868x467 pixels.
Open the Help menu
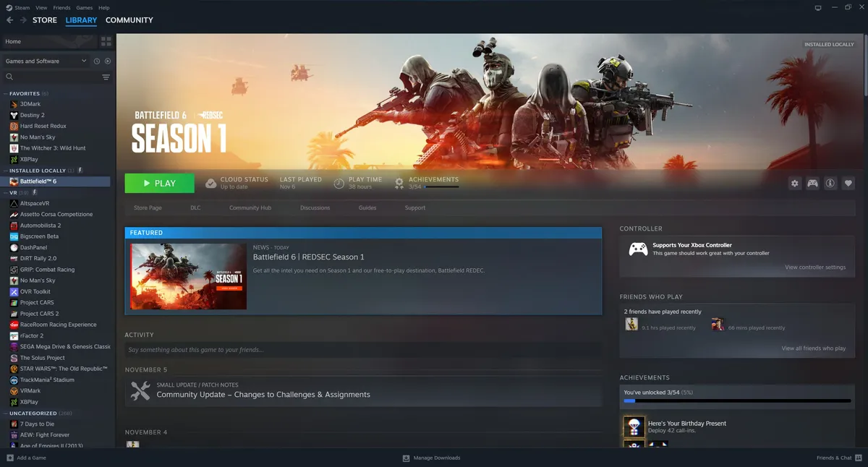coord(104,8)
